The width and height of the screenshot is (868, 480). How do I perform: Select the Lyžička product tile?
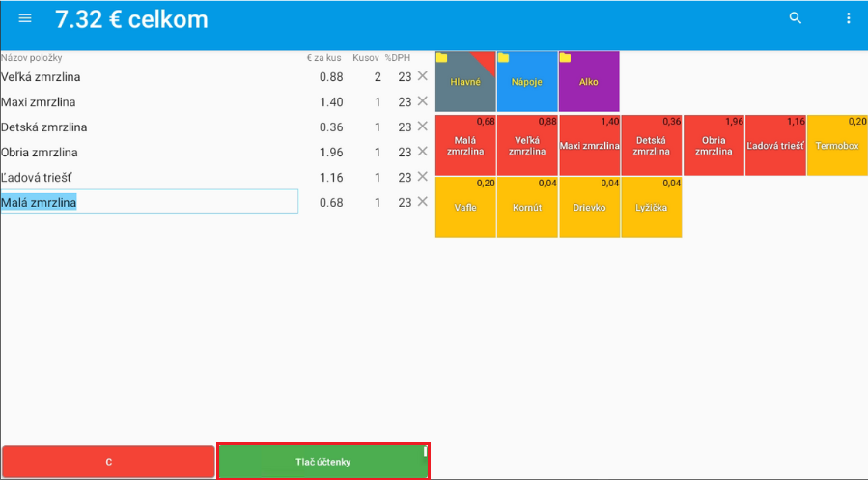click(x=651, y=207)
